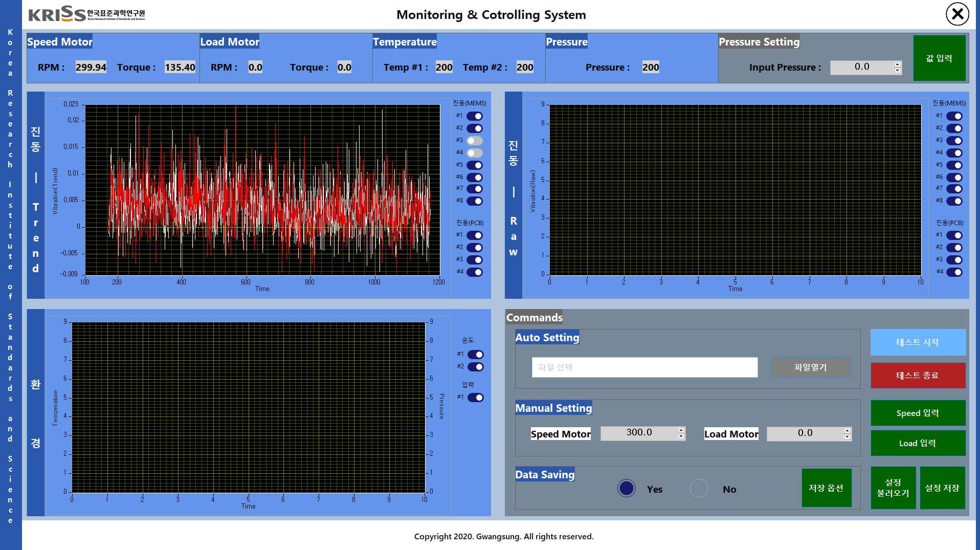This screenshot has width=980, height=550.
Task: Decrease Speed Motor value with down arrow
Action: pos(681,436)
